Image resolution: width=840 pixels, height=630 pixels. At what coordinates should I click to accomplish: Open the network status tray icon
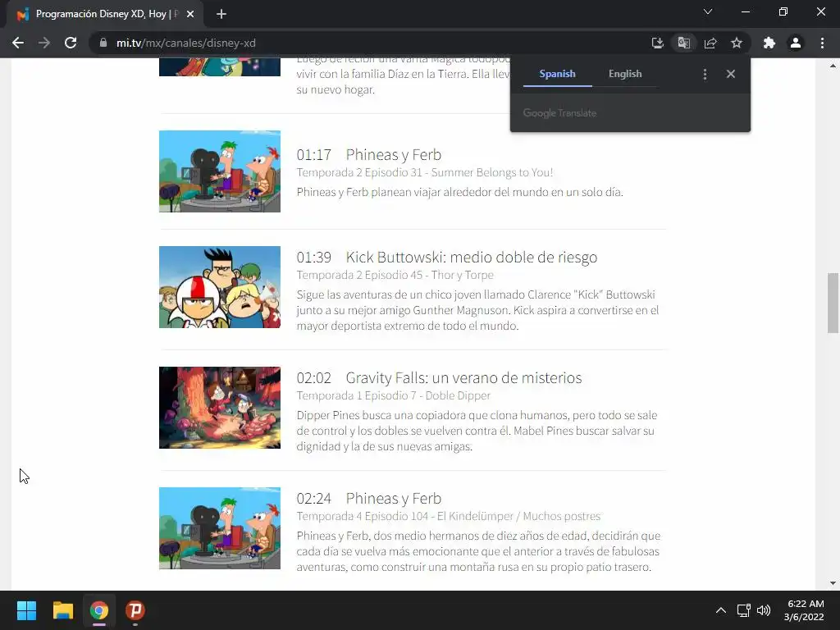pyautogui.click(x=743, y=610)
